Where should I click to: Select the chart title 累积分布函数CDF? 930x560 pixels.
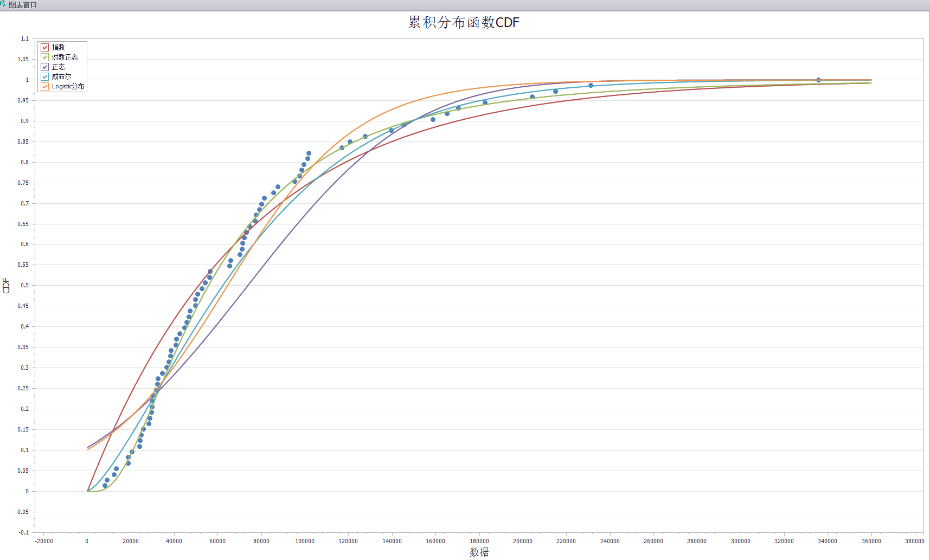coord(464,22)
